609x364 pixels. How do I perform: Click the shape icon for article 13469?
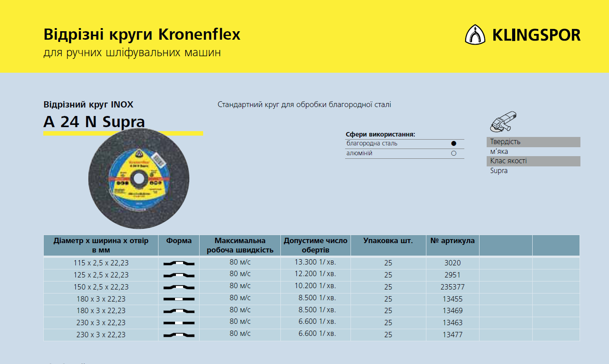[179, 311]
